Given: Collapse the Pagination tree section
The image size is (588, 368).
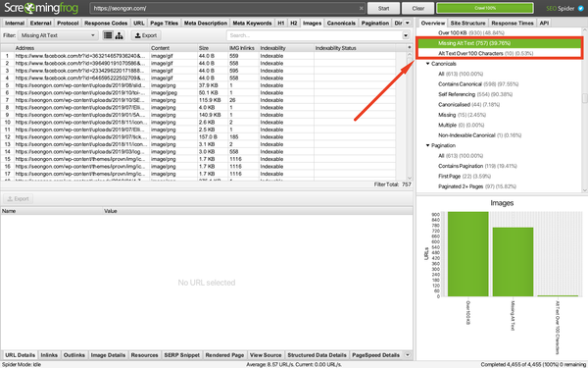Looking at the screenshot, I should [427, 145].
